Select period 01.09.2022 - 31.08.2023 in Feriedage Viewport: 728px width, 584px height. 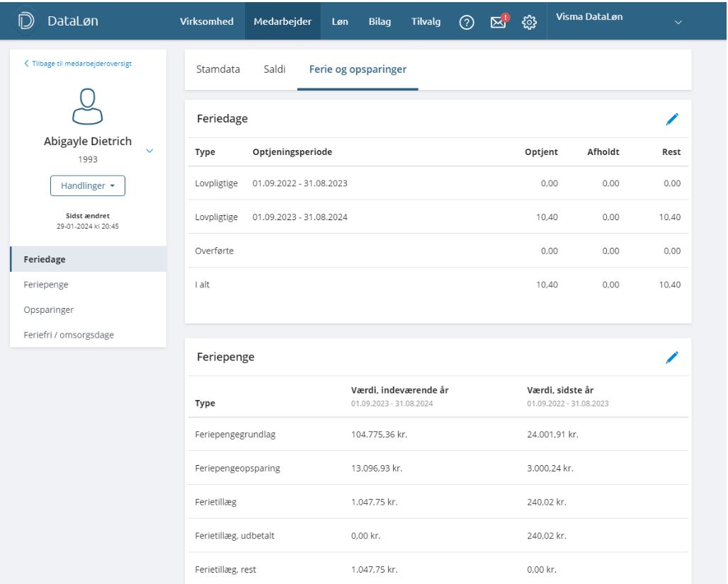pos(300,183)
